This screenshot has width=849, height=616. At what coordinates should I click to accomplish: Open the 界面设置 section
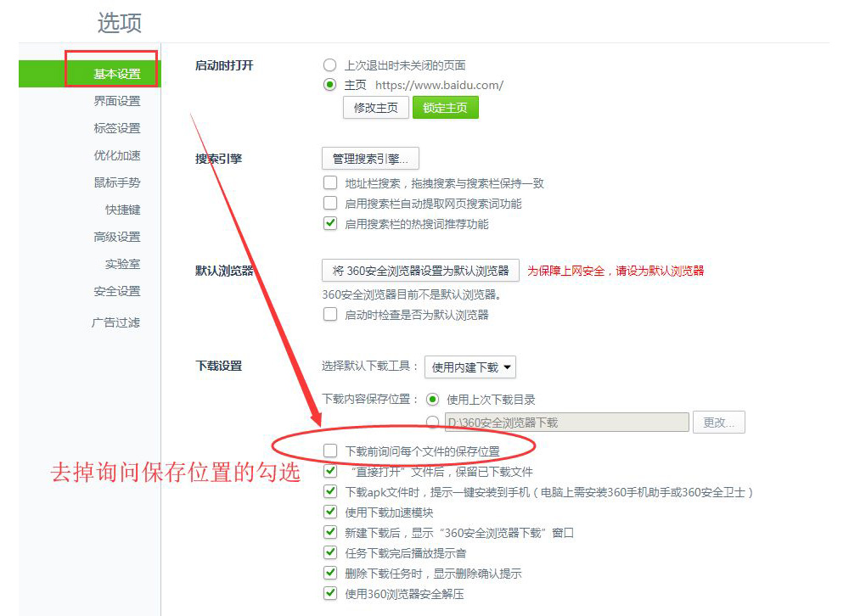[117, 101]
